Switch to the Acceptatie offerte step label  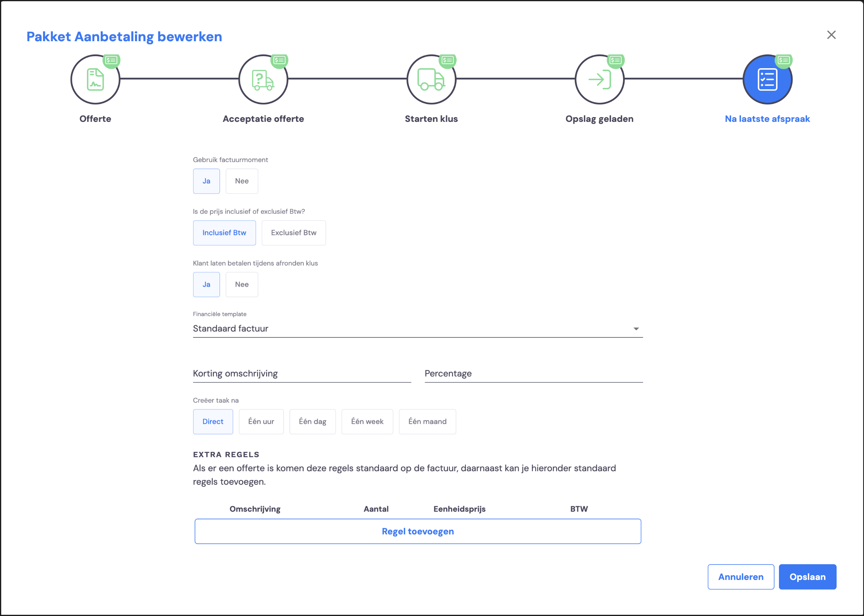pos(263,119)
